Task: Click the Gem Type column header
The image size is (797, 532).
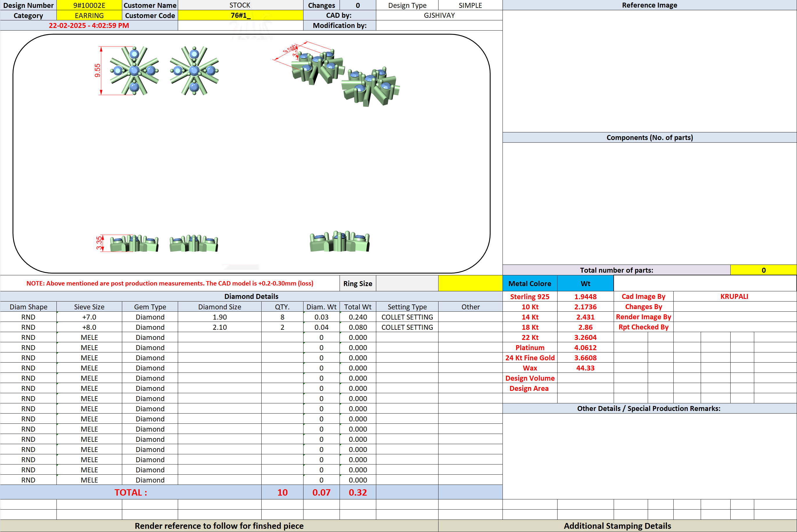Action: pos(150,307)
